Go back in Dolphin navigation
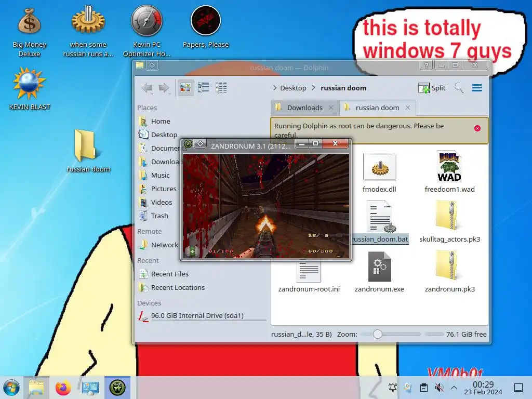The width and height of the screenshot is (532, 399). click(x=147, y=88)
